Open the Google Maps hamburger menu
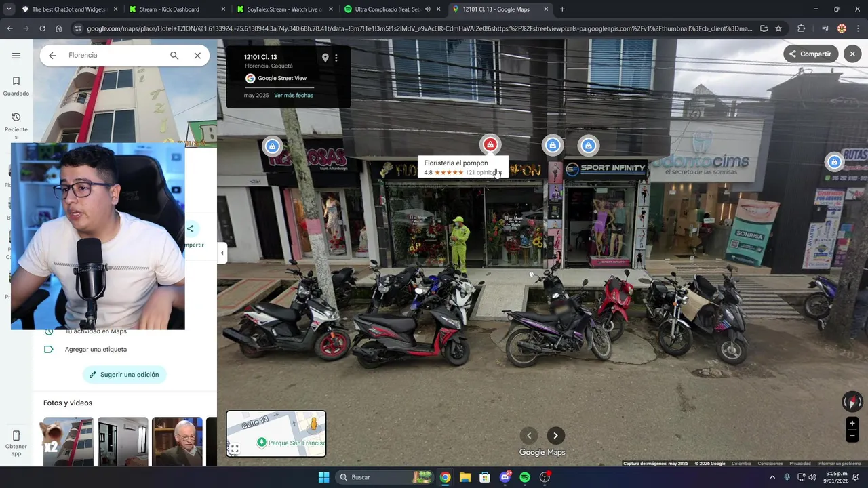Screen dimensions: 868x488 [16, 56]
